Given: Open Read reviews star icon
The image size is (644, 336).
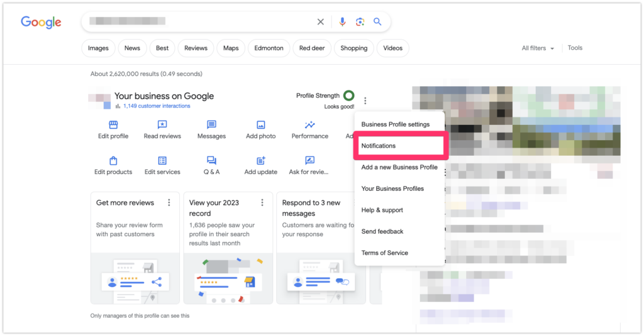Looking at the screenshot, I should (x=162, y=125).
